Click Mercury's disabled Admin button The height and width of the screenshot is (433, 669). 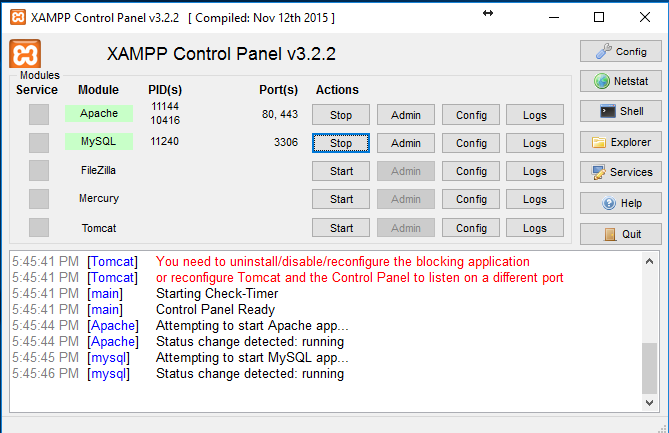click(x=406, y=199)
